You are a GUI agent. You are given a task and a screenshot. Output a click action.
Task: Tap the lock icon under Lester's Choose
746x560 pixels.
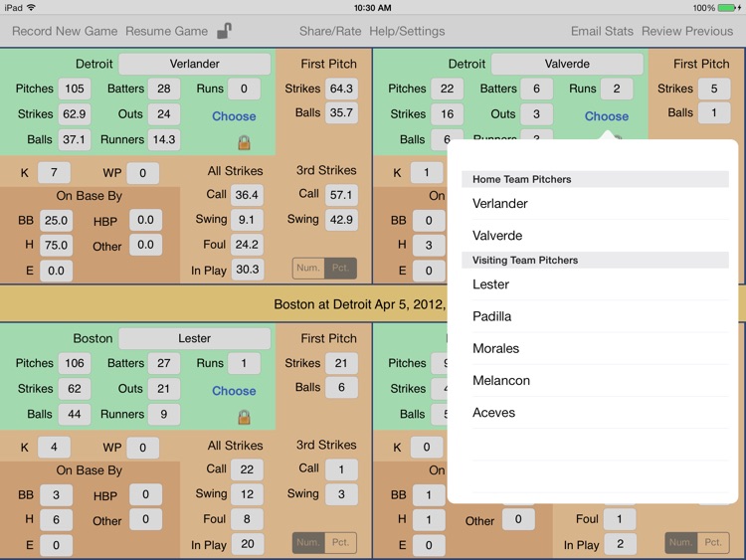coord(244,417)
